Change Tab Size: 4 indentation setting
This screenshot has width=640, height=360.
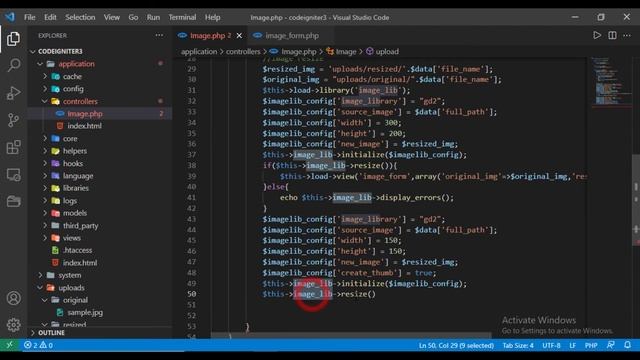tap(518, 345)
